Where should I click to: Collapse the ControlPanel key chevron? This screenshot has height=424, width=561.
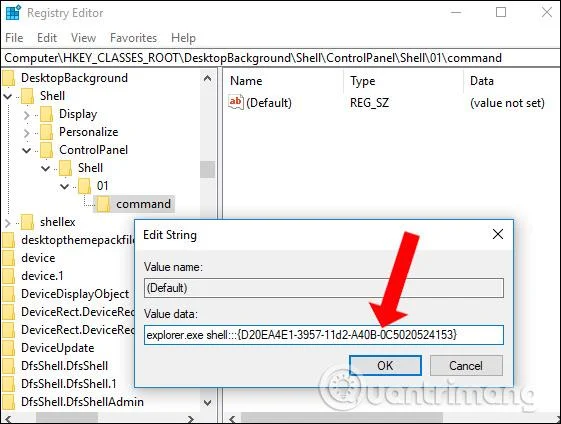pos(26,150)
